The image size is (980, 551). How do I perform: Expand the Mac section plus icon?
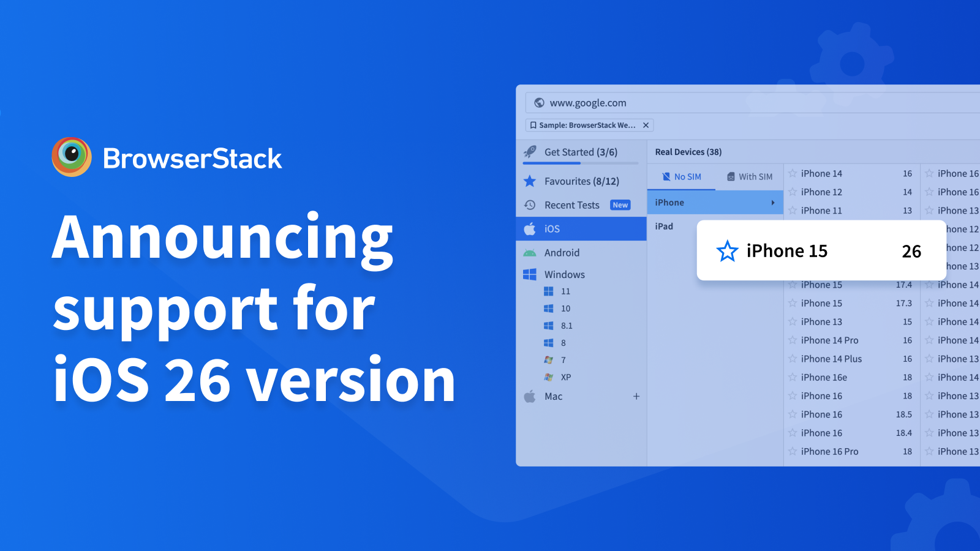click(636, 396)
